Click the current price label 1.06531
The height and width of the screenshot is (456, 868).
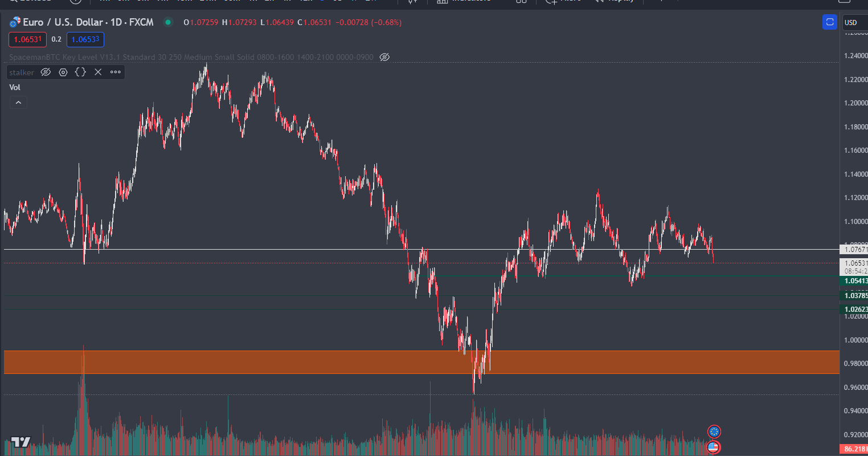[x=854, y=263]
